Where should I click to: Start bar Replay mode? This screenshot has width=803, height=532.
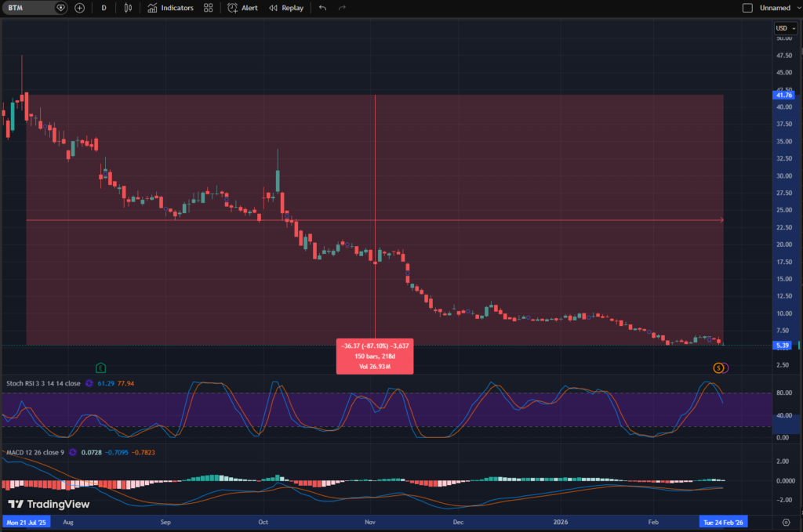click(x=286, y=8)
